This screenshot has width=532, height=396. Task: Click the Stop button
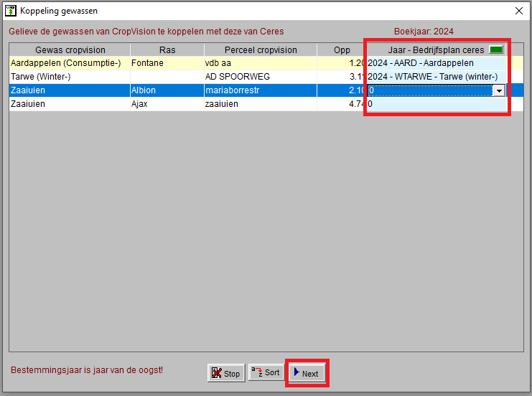(226, 373)
